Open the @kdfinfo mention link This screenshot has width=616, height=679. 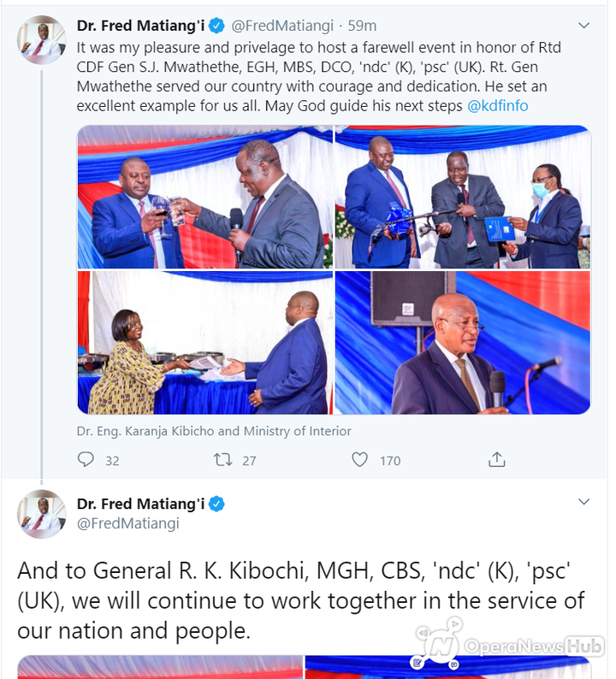pos(498,106)
